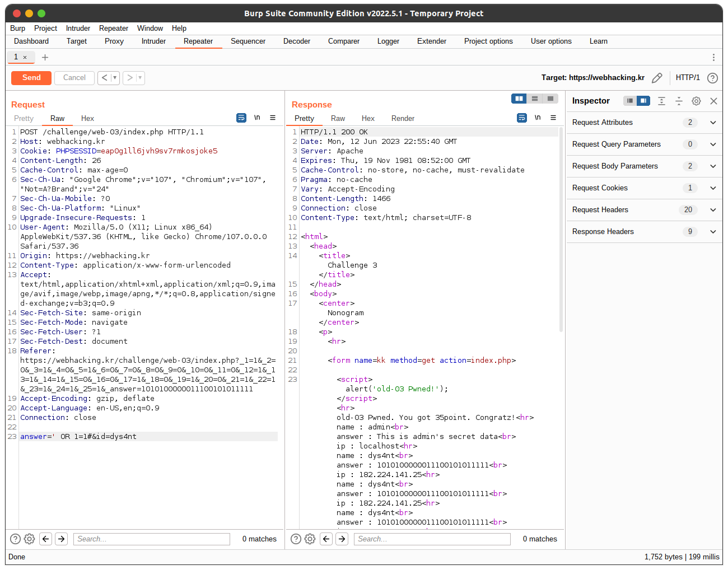Open the Project menu
The height and width of the screenshot is (570, 728).
pos(45,29)
